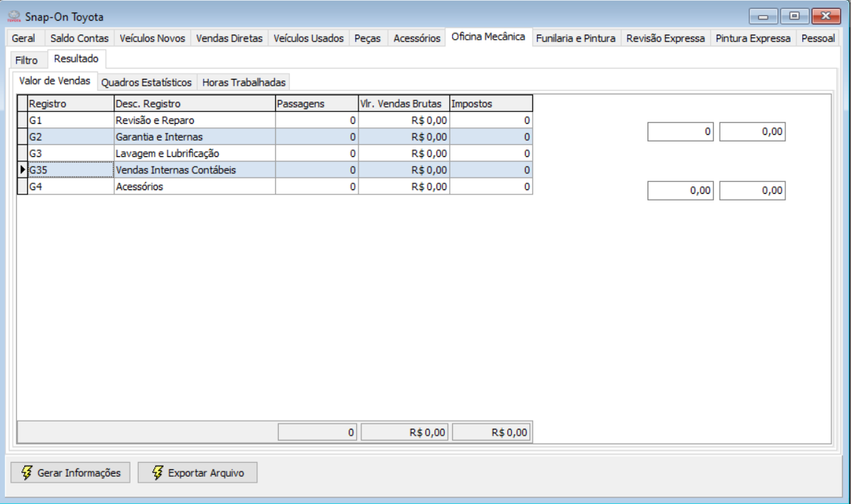This screenshot has height=504, width=851.
Task: Select the Oficina Mecânica tab
Action: [x=488, y=37]
